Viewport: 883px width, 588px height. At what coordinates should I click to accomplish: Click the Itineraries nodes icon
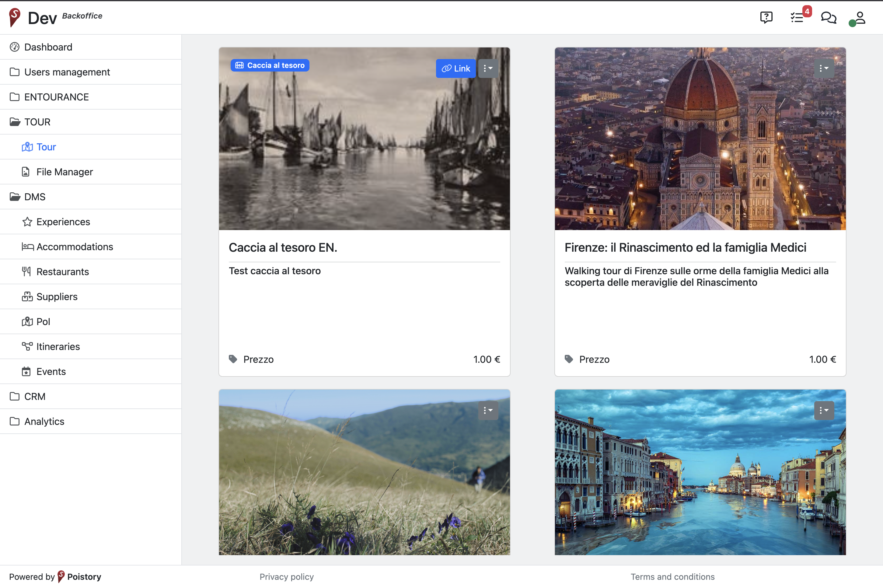27,346
